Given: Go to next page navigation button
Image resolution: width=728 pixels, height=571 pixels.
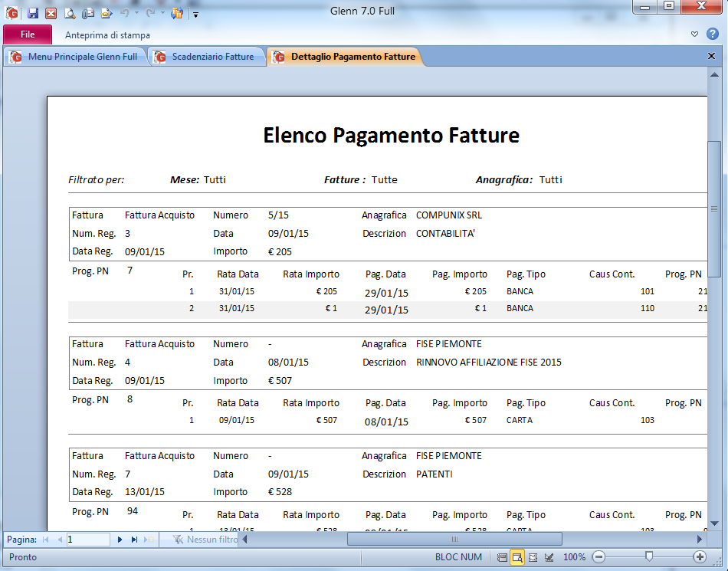Looking at the screenshot, I should click(120, 540).
